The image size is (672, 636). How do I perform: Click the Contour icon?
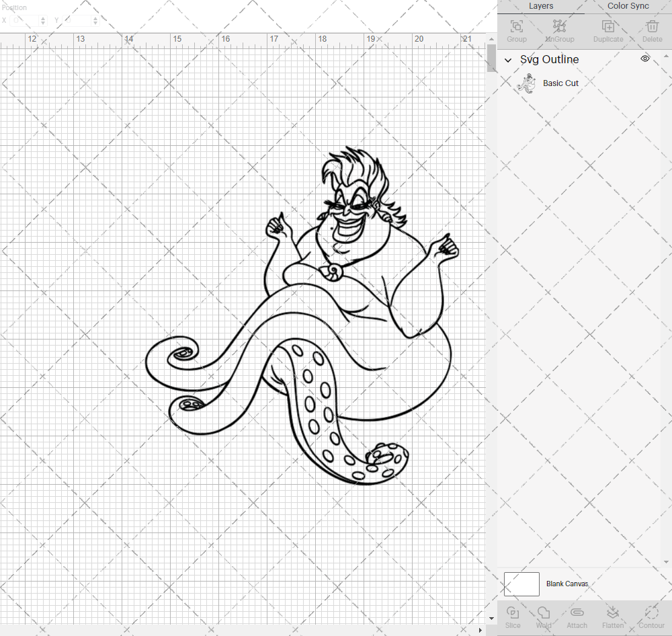pyautogui.click(x=651, y=612)
